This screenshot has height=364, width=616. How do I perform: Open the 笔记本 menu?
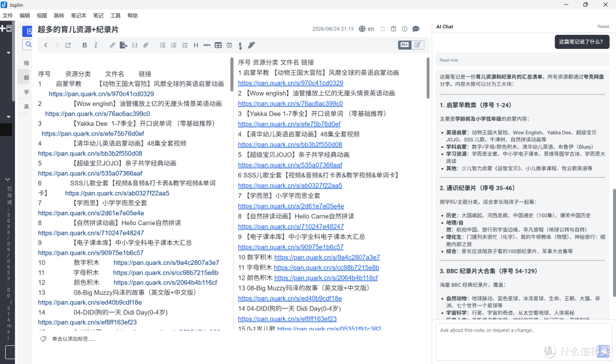[79, 16]
